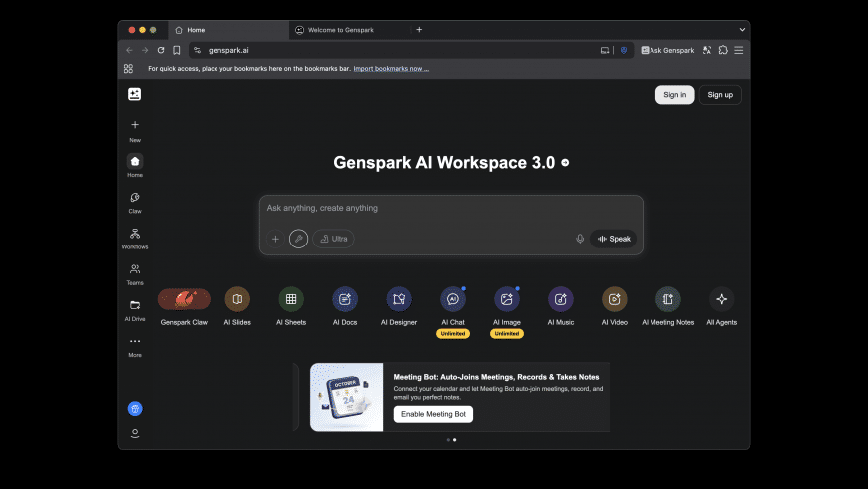Click the plus attach button in prompt box
The image size is (868, 489).
click(x=275, y=239)
